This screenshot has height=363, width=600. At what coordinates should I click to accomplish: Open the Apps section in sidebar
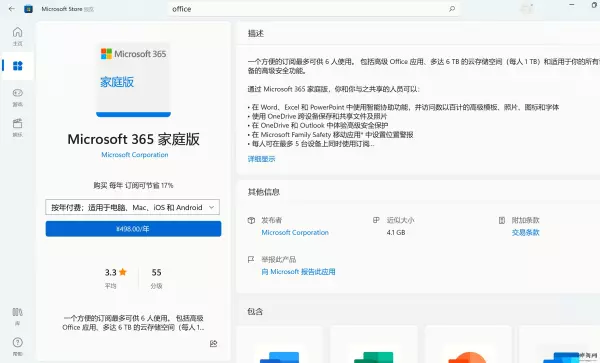pos(18,66)
